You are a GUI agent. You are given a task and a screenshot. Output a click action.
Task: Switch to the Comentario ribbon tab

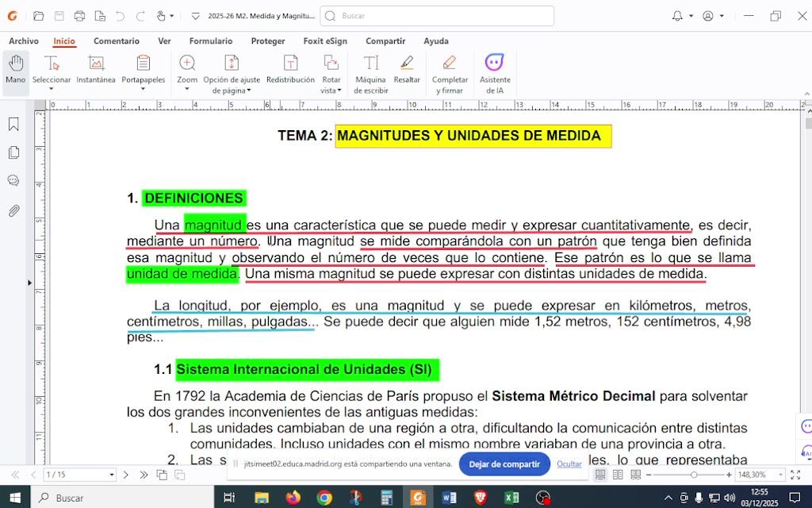[x=116, y=41]
